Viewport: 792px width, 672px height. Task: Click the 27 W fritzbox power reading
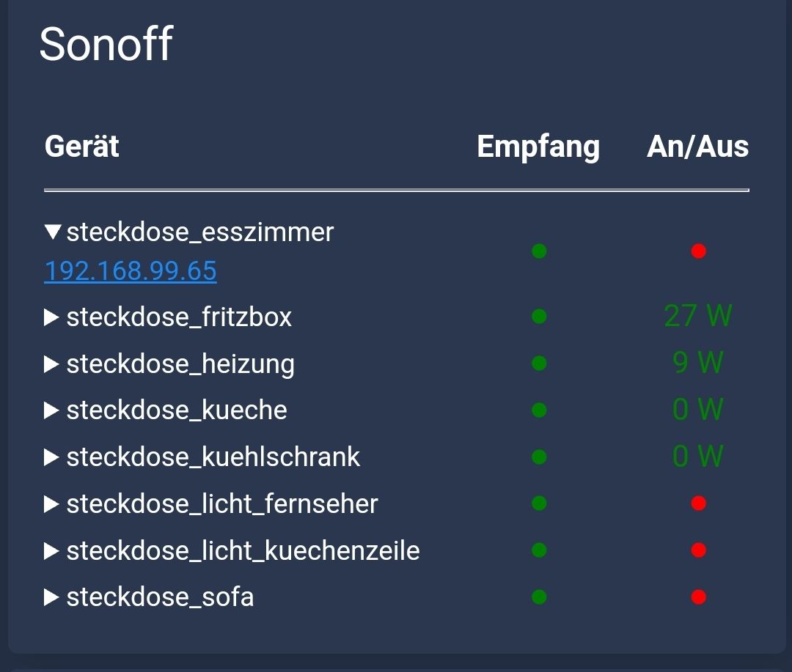point(698,317)
